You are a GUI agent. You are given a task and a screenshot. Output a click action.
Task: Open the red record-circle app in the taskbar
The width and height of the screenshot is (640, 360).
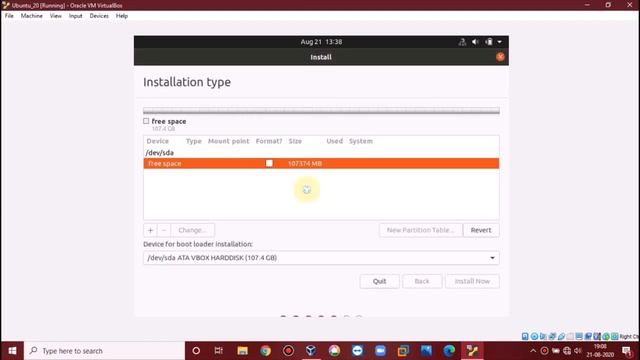288,351
